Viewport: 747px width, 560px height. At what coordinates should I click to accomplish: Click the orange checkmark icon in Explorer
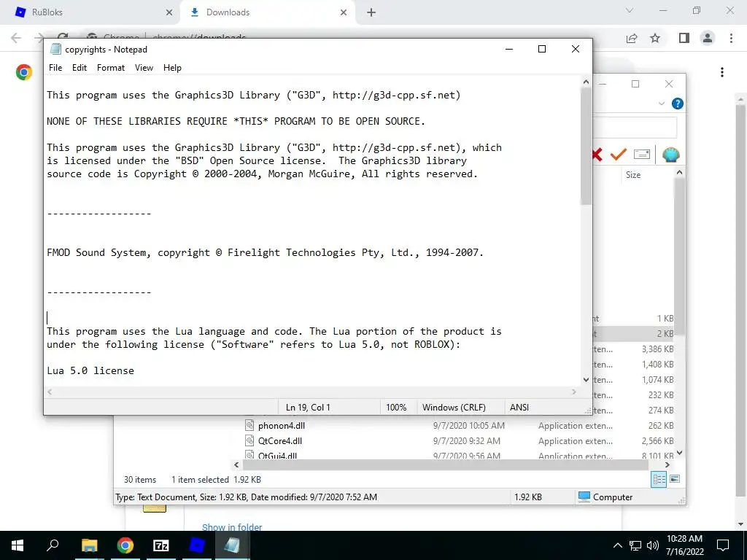pyautogui.click(x=619, y=155)
